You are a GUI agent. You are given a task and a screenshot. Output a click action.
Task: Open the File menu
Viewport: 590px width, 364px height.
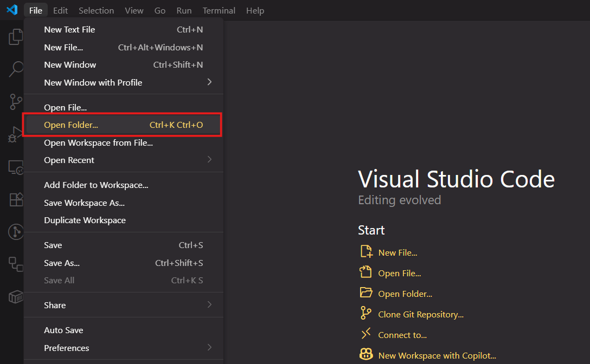[36, 10]
